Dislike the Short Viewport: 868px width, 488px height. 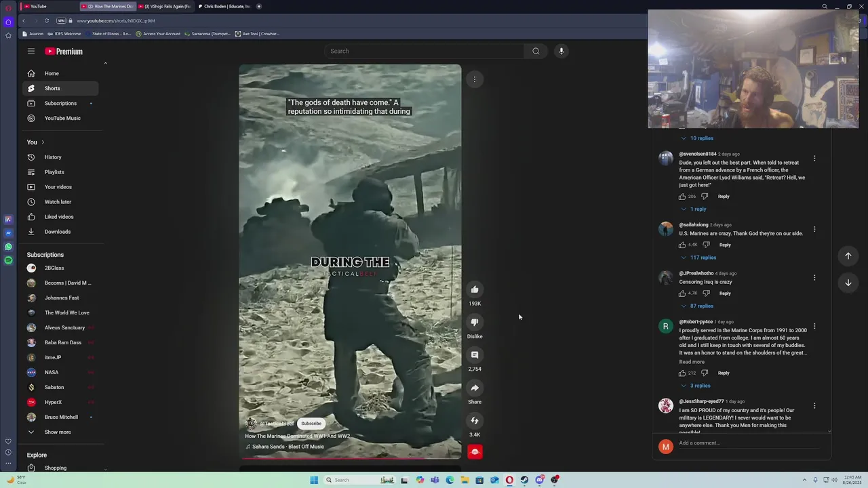click(x=475, y=322)
